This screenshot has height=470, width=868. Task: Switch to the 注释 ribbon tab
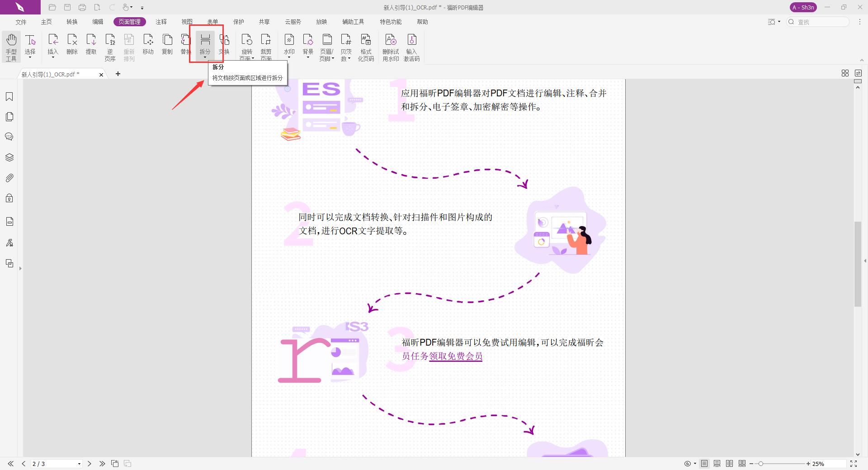(161, 21)
